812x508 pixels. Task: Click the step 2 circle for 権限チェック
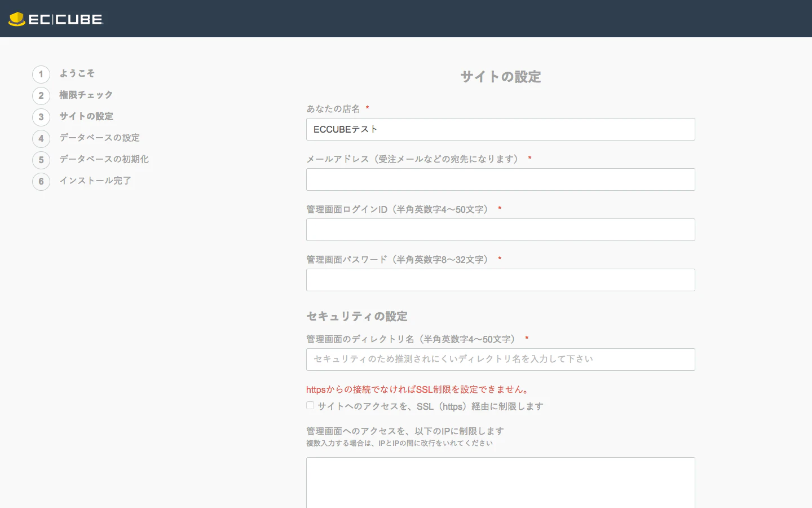(x=41, y=96)
